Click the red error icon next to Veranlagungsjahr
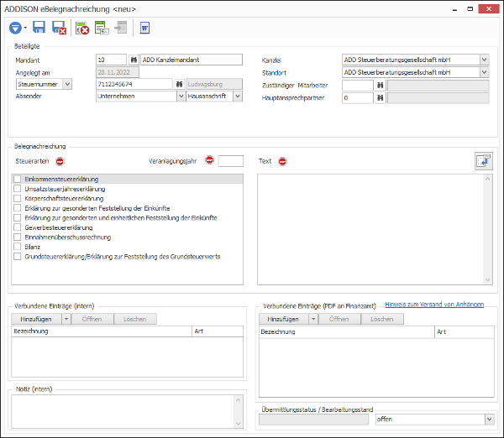Image resolution: width=504 pixels, height=438 pixels. tap(209, 160)
